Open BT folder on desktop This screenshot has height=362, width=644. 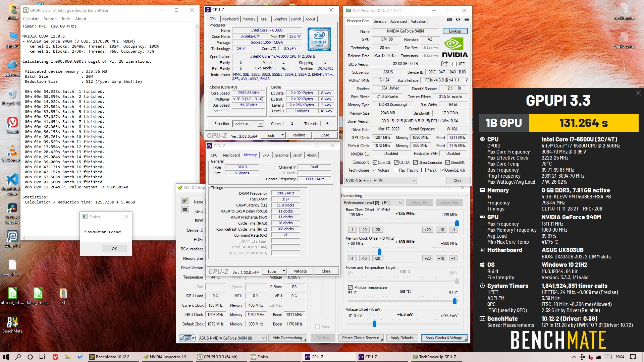click(x=63, y=296)
